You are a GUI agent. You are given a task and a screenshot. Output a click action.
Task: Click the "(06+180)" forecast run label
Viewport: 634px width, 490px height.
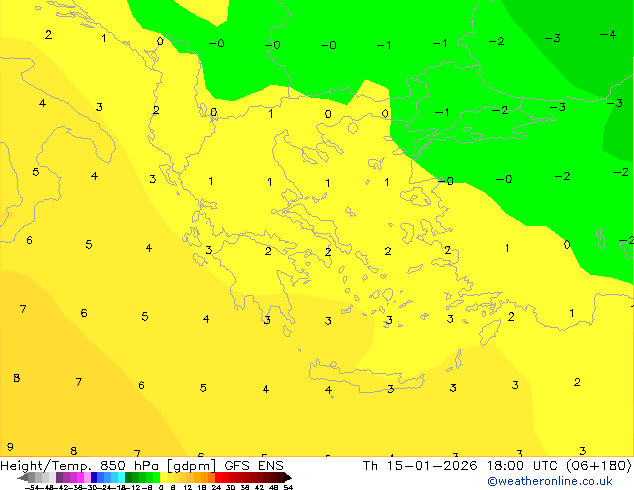(599, 465)
